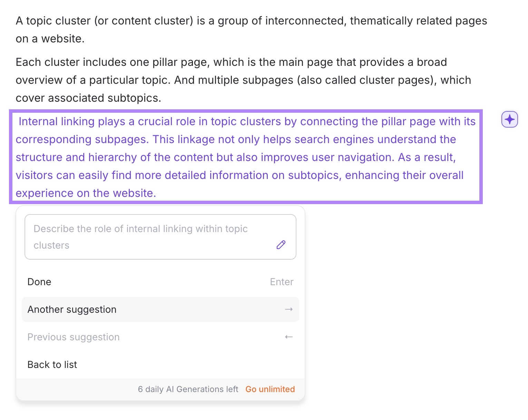Choose Done to accept the suggestion
This screenshot has width=528, height=420.
[39, 282]
